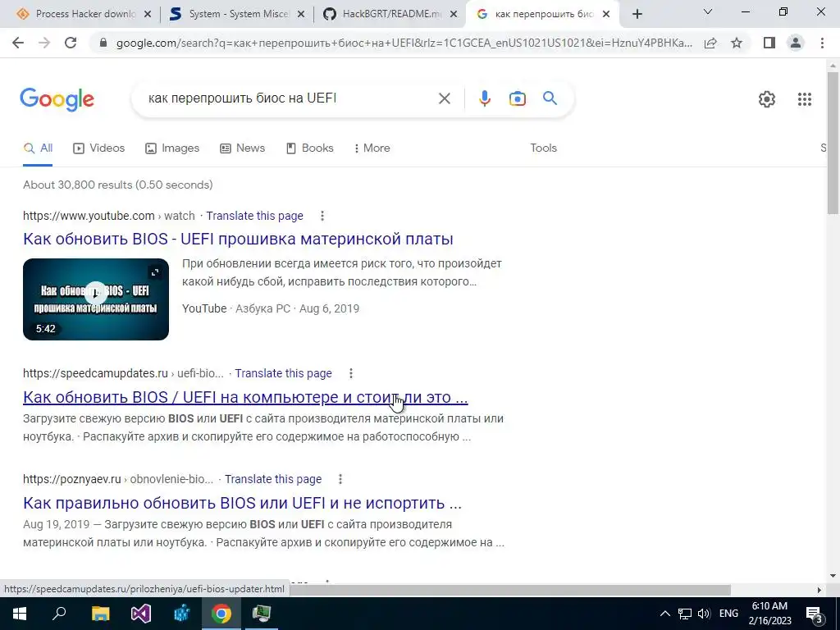The image size is (840, 630).
Task: Switch to News results
Action: [x=242, y=148]
